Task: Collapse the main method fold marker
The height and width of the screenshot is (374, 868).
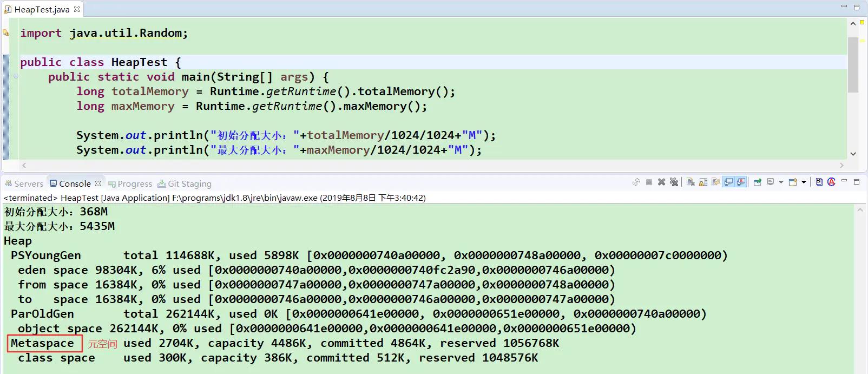Action: (16, 77)
